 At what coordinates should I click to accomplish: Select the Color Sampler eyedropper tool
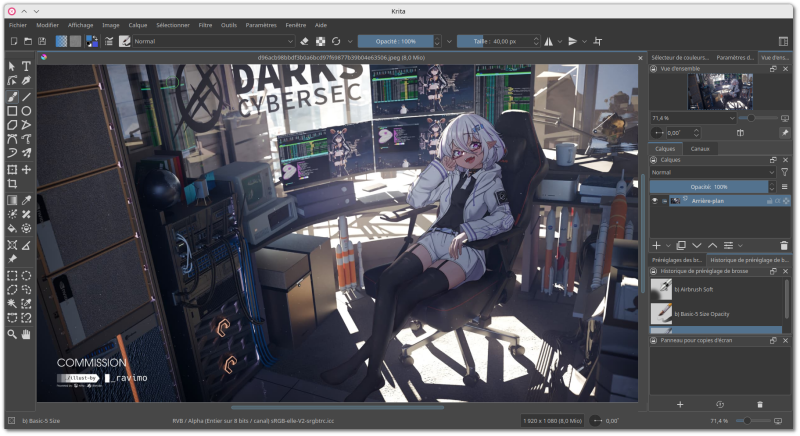pos(26,200)
